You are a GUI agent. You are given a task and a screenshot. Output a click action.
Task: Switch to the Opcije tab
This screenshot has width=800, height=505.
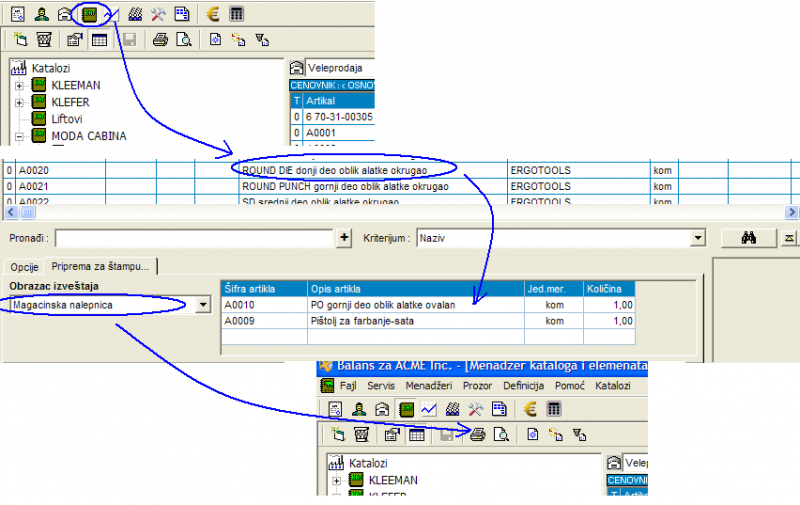click(x=23, y=267)
